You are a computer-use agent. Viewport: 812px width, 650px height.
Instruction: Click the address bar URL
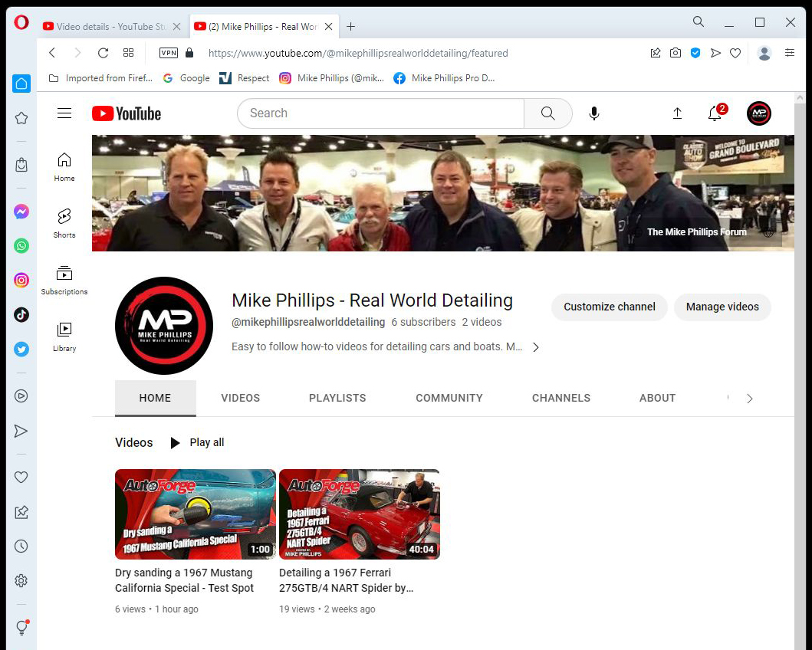[x=358, y=53]
